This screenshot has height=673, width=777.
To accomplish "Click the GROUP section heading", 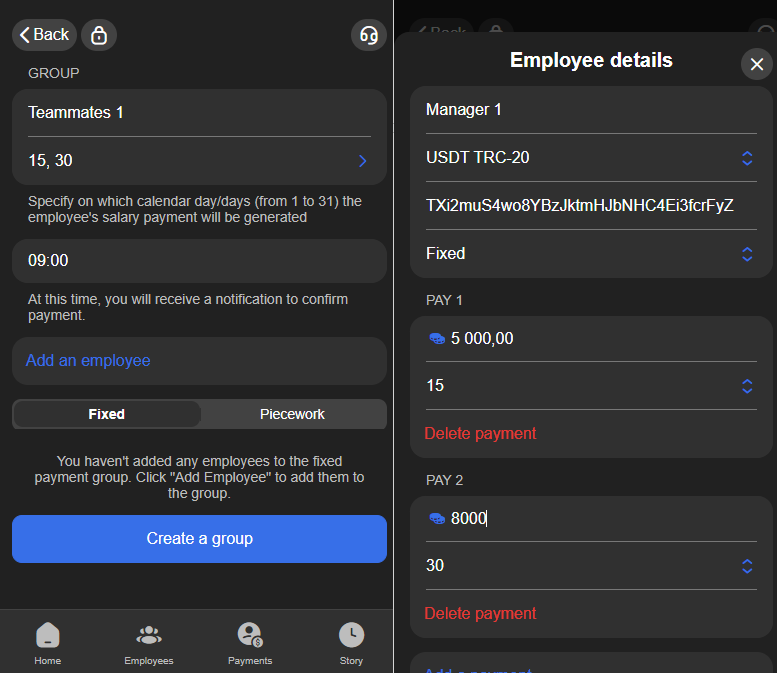I will [x=54, y=73].
